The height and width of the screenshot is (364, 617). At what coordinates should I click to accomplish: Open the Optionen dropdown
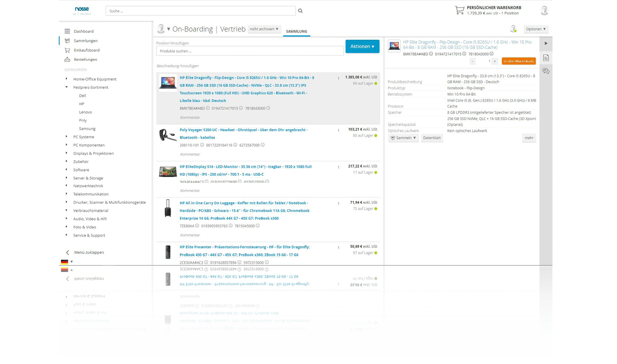click(x=536, y=29)
